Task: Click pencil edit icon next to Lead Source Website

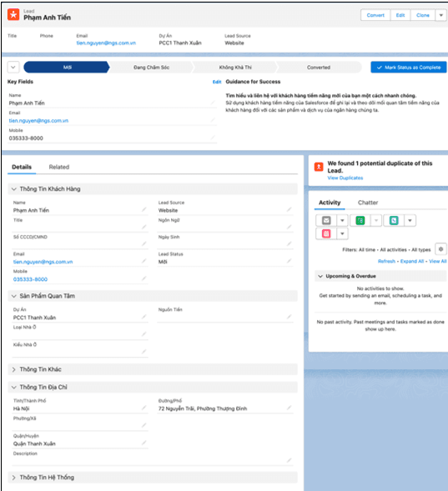Action: [x=289, y=209]
